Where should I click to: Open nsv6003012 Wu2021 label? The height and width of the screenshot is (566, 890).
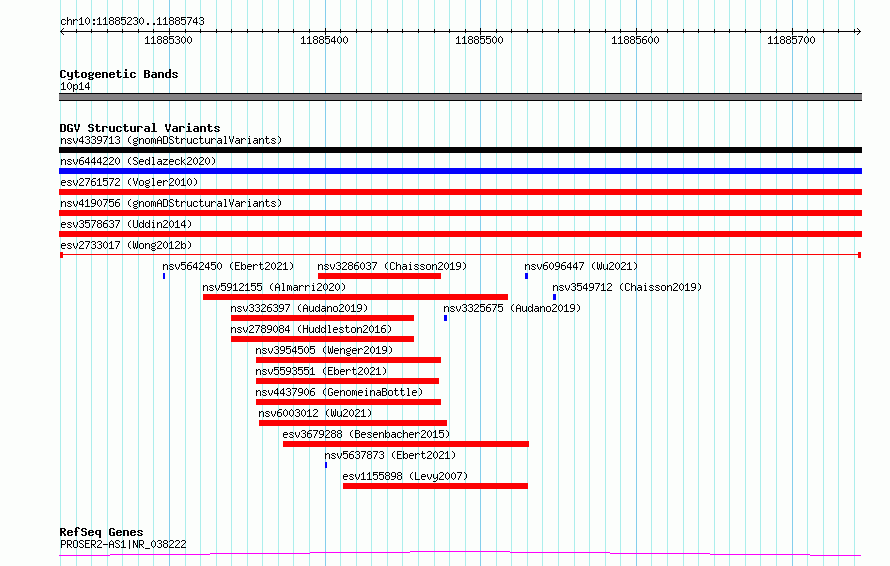[x=315, y=413]
